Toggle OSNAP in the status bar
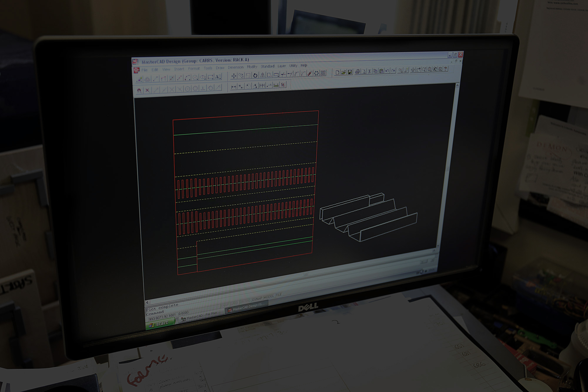This screenshot has height=392, width=588. (x=257, y=299)
